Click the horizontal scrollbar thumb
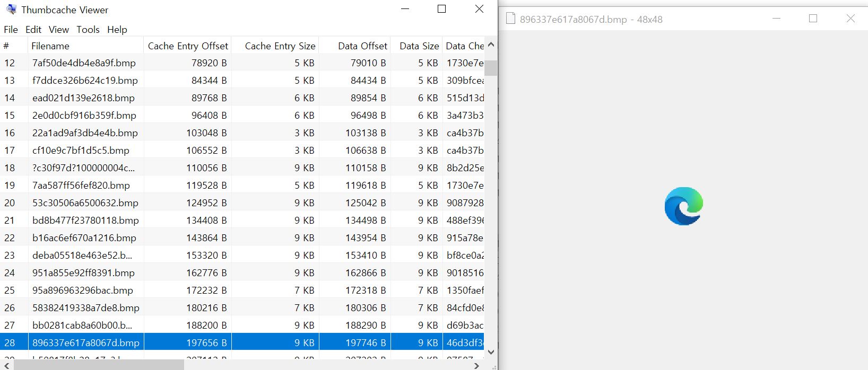Image resolution: width=868 pixels, height=370 pixels. [x=99, y=365]
